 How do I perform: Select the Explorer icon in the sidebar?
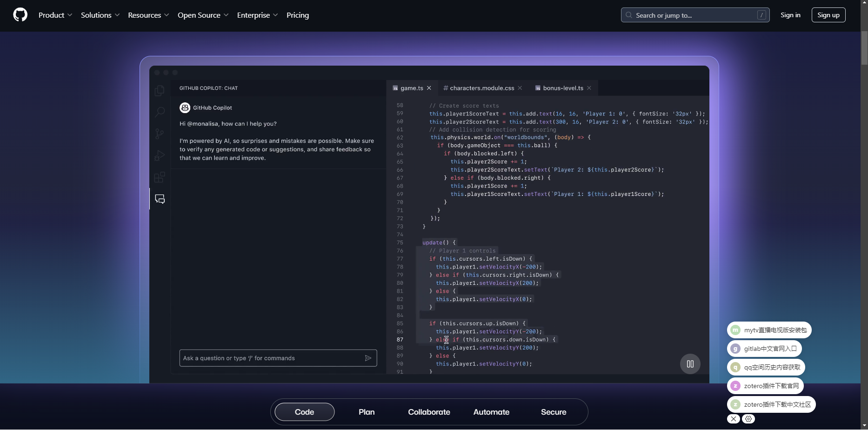click(x=160, y=90)
